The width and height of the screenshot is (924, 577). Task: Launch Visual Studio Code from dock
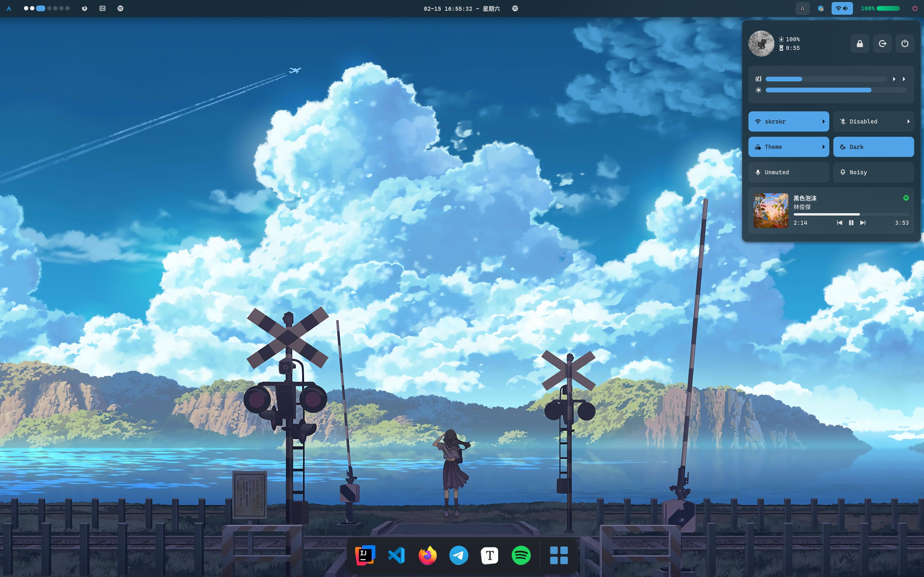pyautogui.click(x=396, y=555)
